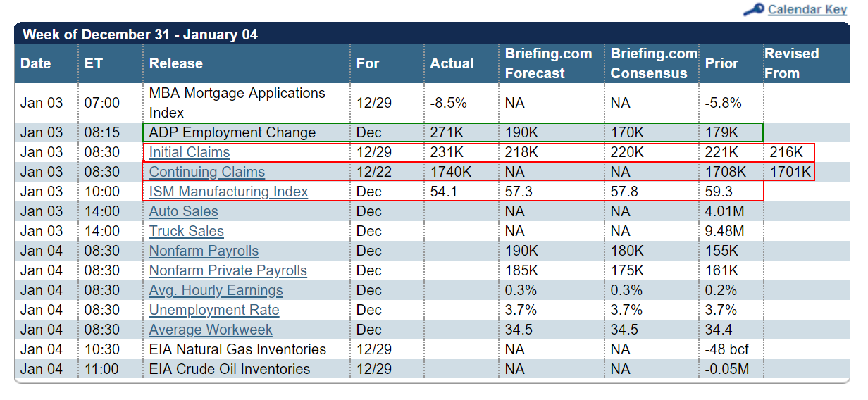
Task: Click the time 07:00 in MBA row
Action: [102, 103]
